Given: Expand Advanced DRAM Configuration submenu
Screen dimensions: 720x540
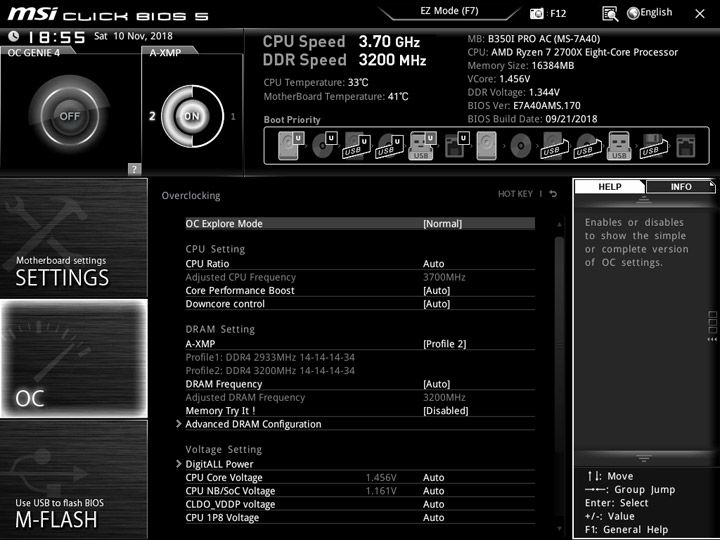Looking at the screenshot, I should (x=253, y=424).
